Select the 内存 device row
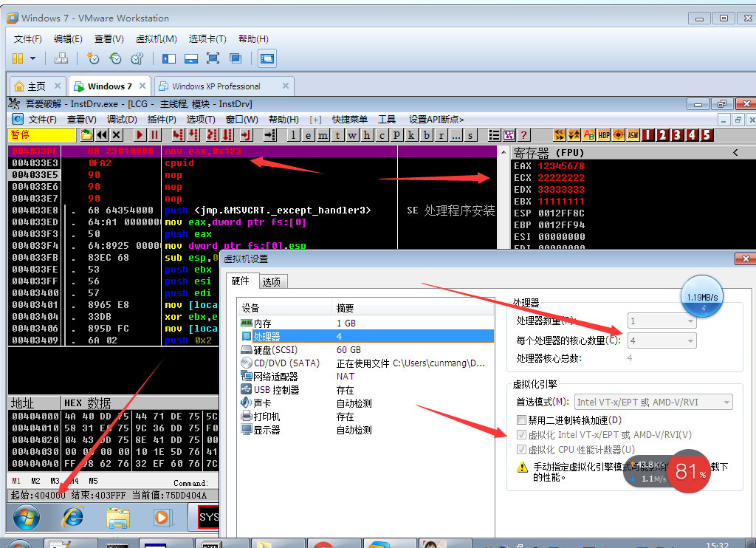Viewport: 756px width, 548px height. coord(366,323)
